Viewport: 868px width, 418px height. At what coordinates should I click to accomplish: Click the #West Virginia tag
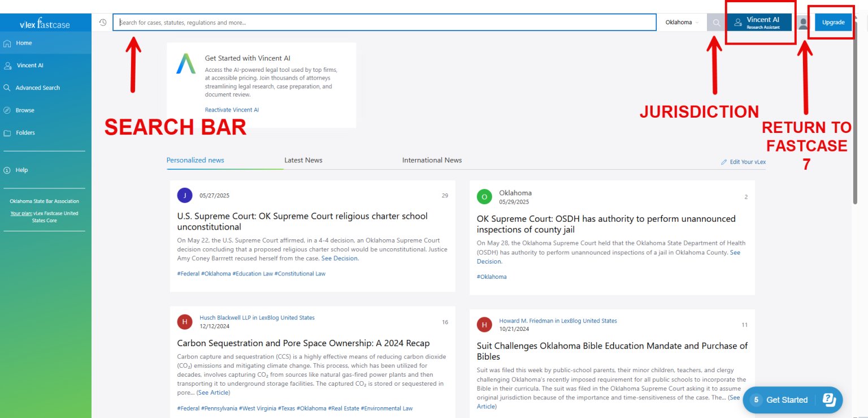257,408
